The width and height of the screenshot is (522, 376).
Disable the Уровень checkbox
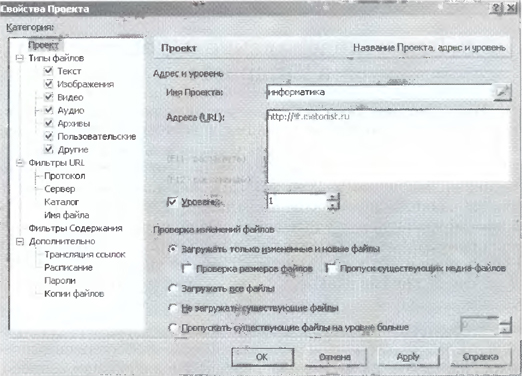[171, 202]
